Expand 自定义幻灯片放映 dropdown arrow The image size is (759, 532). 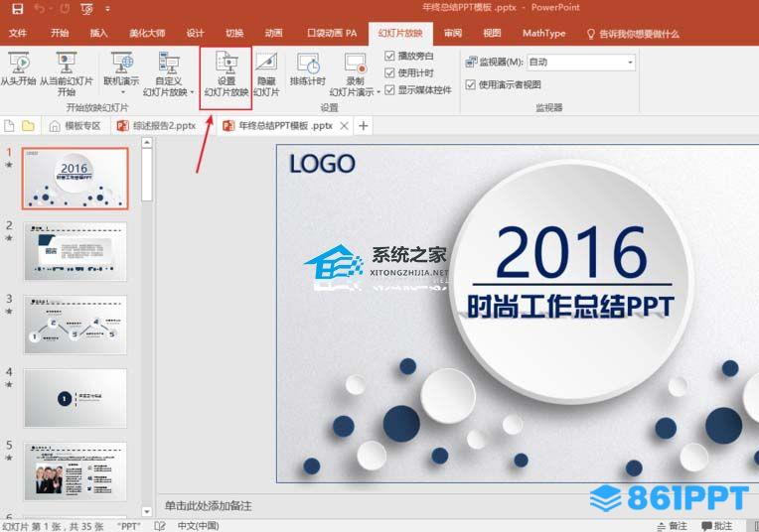click(192, 92)
